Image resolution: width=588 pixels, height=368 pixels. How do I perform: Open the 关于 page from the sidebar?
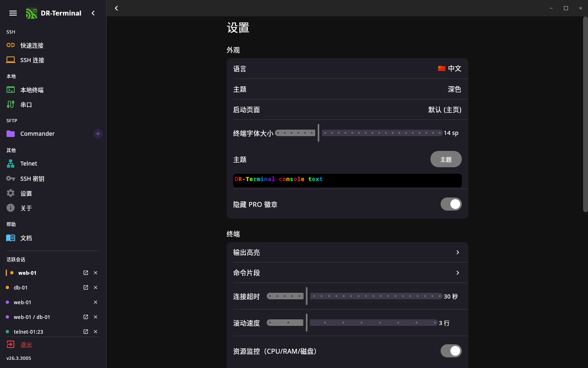[x=53, y=208]
